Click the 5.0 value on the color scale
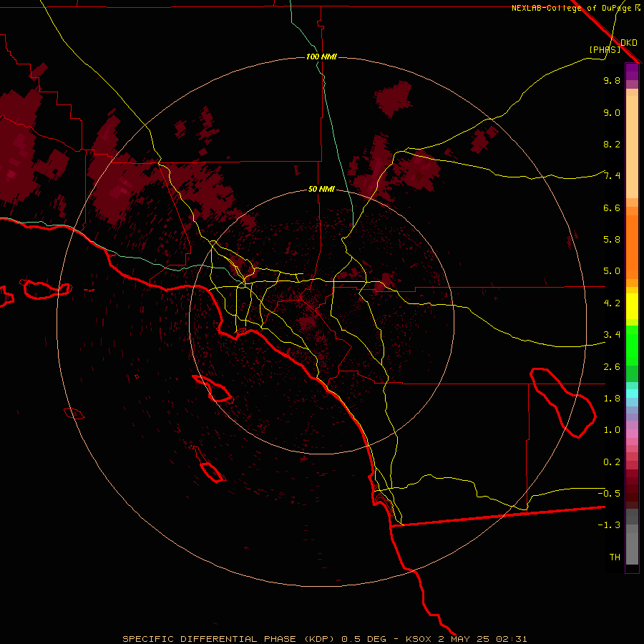 tap(612, 271)
